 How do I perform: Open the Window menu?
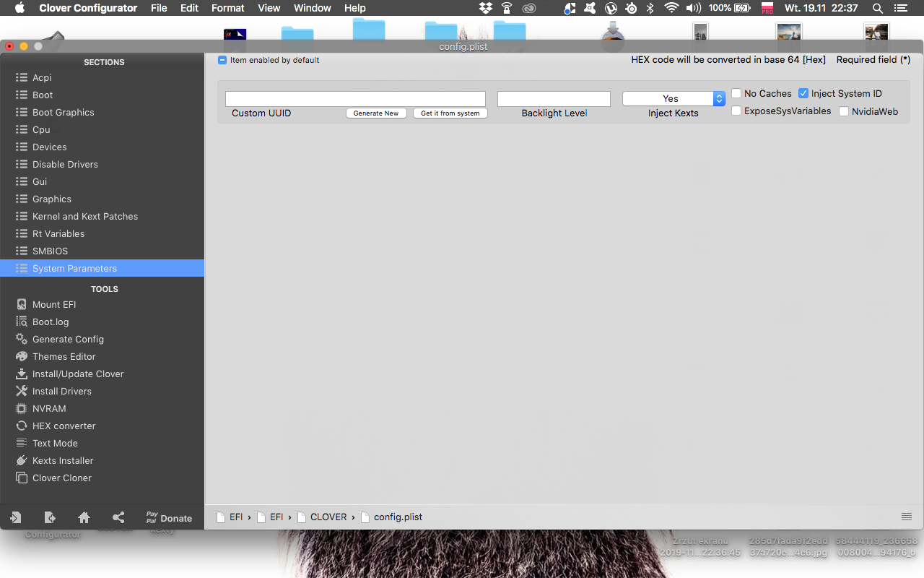pos(313,8)
